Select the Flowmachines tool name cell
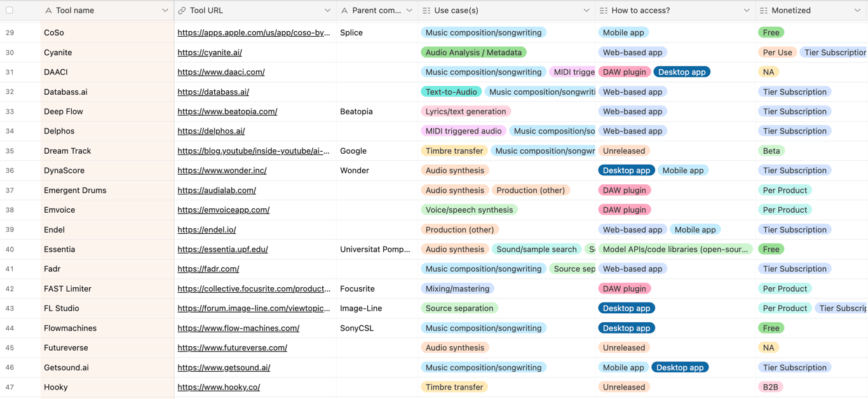This screenshot has width=868, height=399. [107, 328]
